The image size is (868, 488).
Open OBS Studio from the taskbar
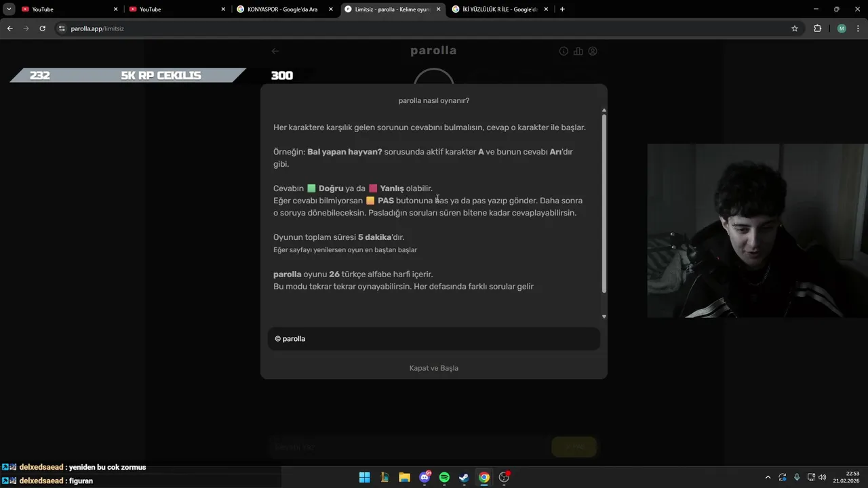pos(504,477)
